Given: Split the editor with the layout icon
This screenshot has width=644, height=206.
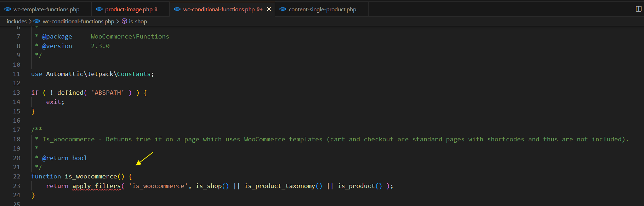Looking at the screenshot, I should click(x=639, y=9).
